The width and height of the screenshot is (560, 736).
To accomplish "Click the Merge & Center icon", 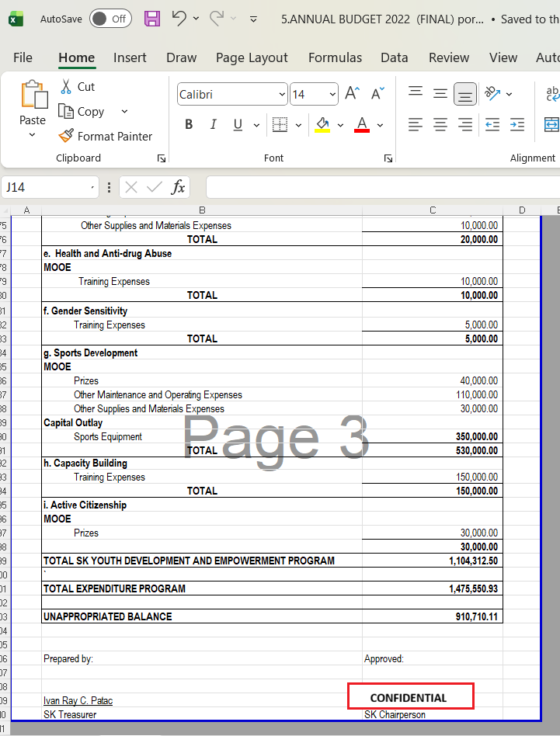I will [x=551, y=124].
